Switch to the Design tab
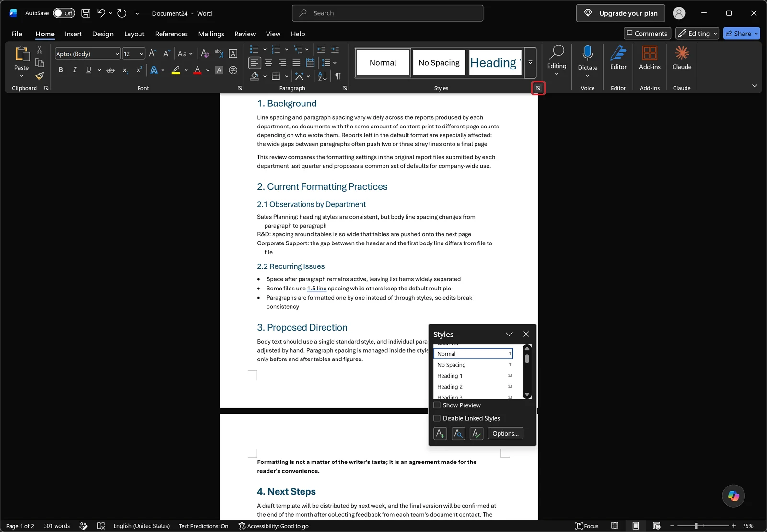 (x=103, y=34)
